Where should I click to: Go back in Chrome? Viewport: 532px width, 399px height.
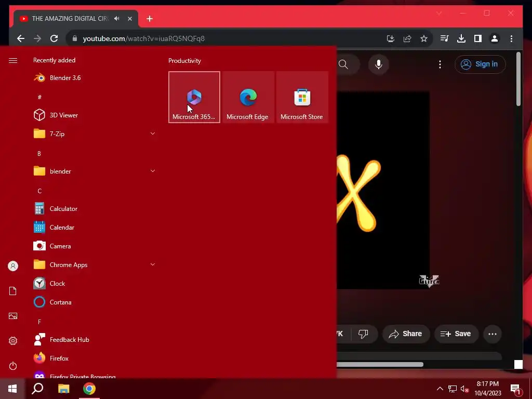coord(21,38)
